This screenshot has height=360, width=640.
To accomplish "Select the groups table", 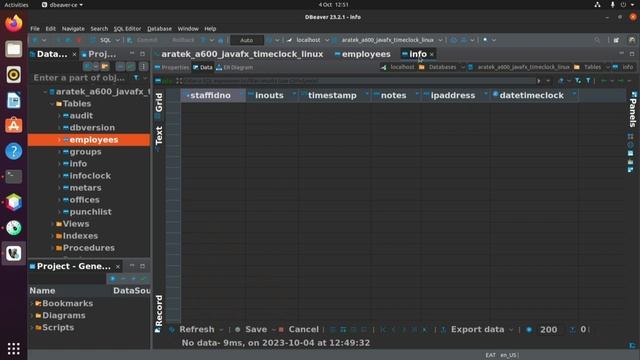I will pyautogui.click(x=85, y=152).
